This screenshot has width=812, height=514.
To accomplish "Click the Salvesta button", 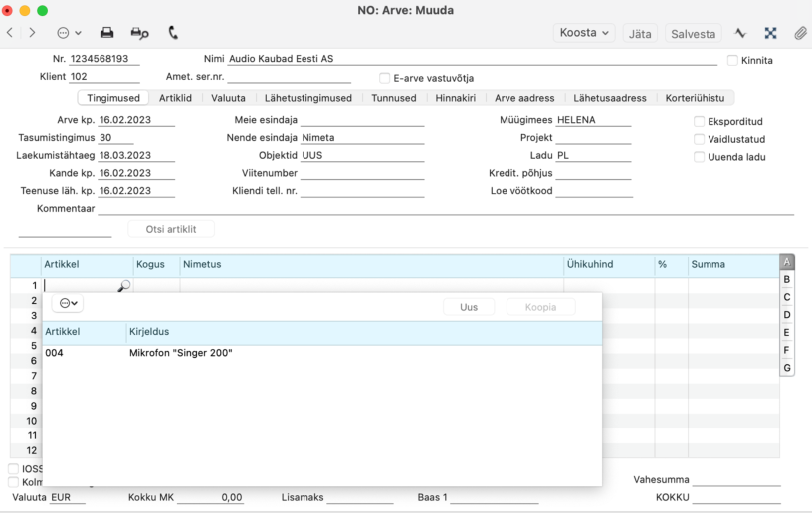I will pos(693,34).
